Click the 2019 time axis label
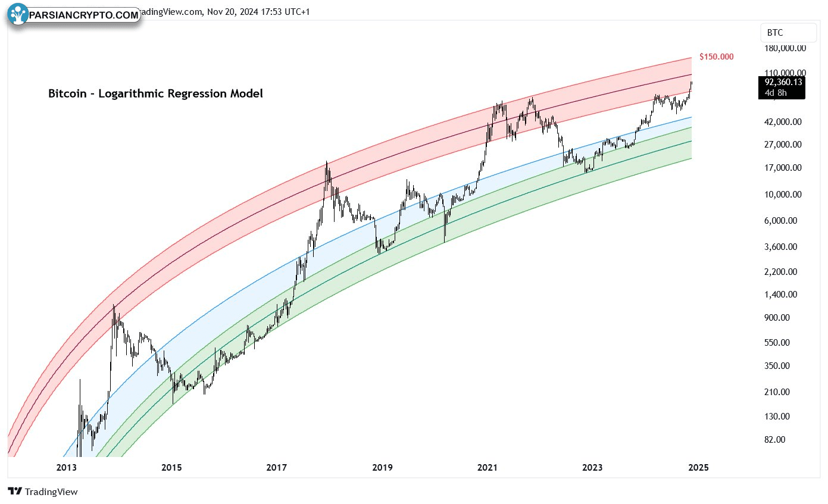Viewport: 828px width, 504px height. tap(382, 468)
